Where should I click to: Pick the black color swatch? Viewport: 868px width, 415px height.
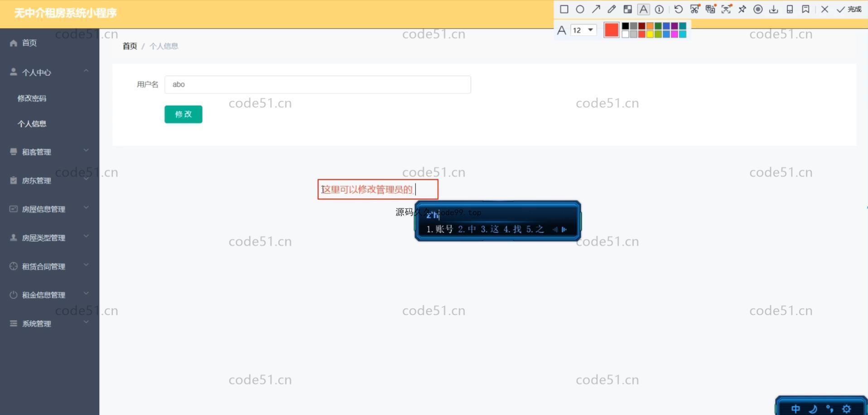(x=626, y=26)
